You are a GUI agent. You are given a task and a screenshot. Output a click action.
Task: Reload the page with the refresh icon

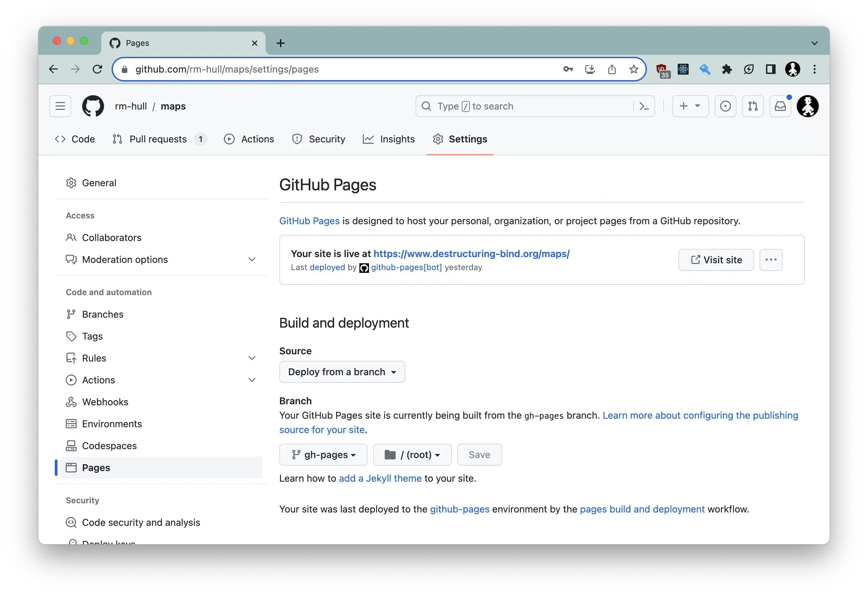click(x=98, y=69)
